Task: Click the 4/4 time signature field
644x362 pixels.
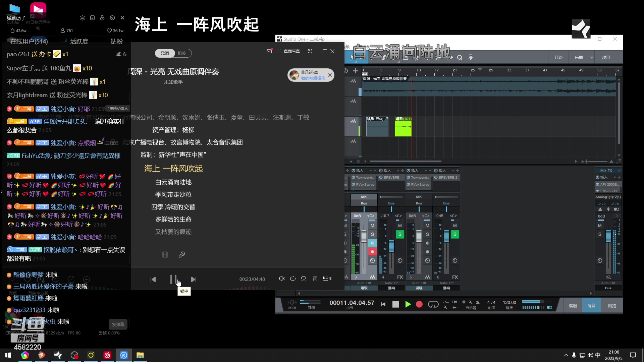Action: point(491,302)
